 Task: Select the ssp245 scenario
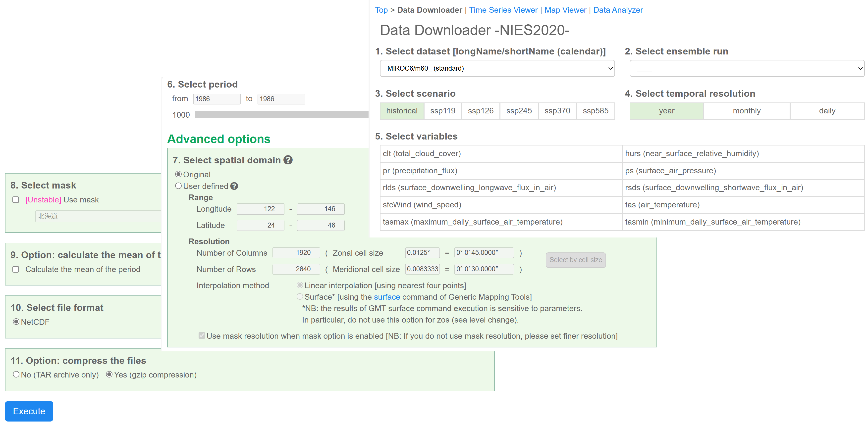(x=519, y=111)
